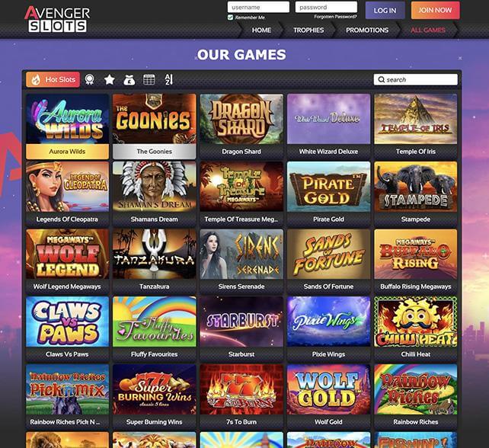Toggle the Remember Me checkbox

231,18
